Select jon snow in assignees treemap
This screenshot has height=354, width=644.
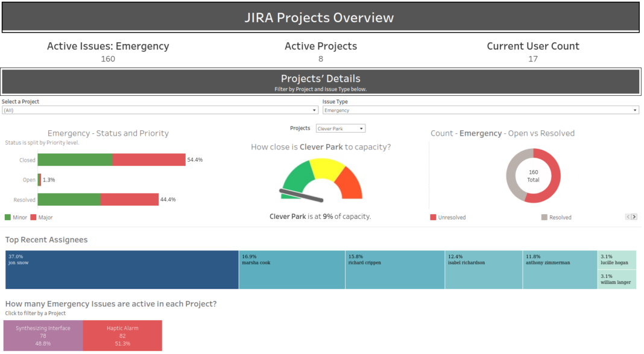pyautogui.click(x=122, y=270)
